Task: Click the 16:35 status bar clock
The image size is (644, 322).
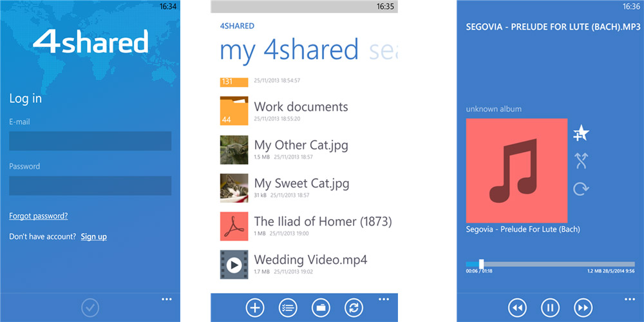Action: [385, 6]
